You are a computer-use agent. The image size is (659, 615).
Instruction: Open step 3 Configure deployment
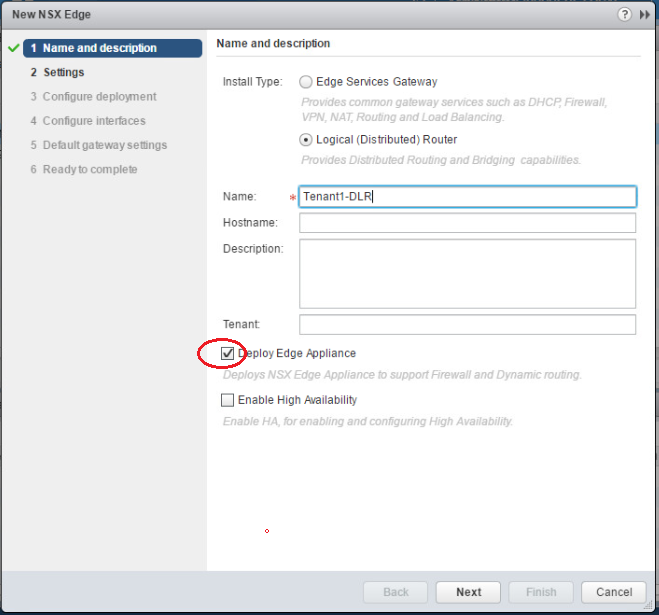click(93, 97)
